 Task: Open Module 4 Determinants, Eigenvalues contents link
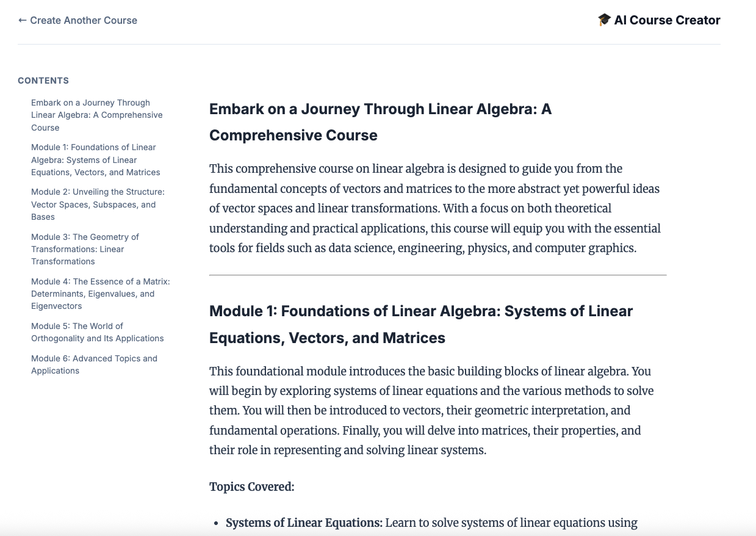tap(100, 294)
